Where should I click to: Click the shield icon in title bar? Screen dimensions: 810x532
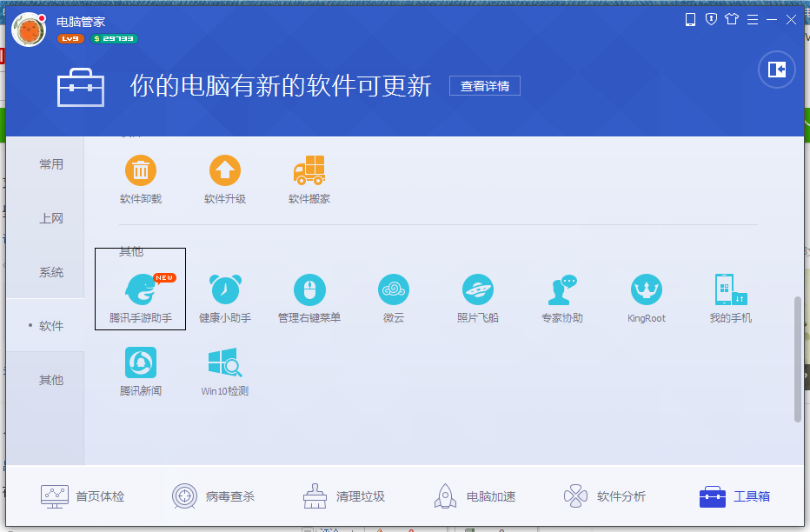[x=711, y=20]
